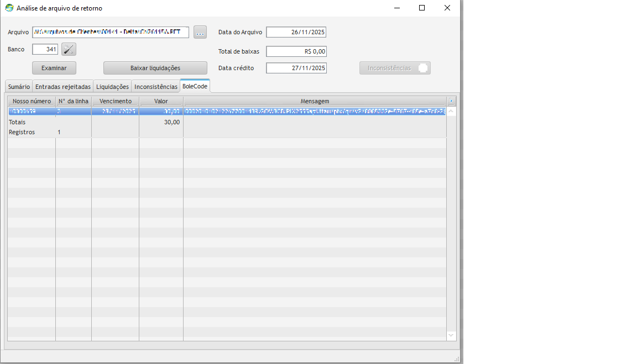This screenshot has width=637, height=364.
Task: Focus the Banco number field
Action: click(x=45, y=49)
